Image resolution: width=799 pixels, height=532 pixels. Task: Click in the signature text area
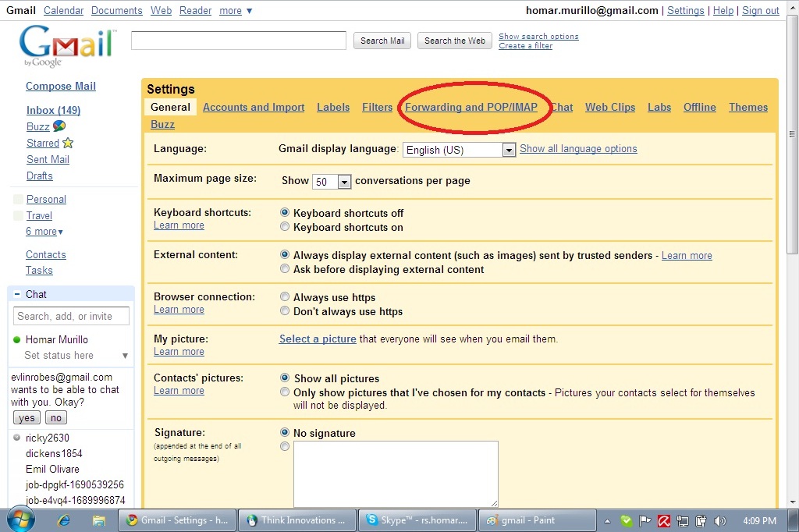coord(396,474)
